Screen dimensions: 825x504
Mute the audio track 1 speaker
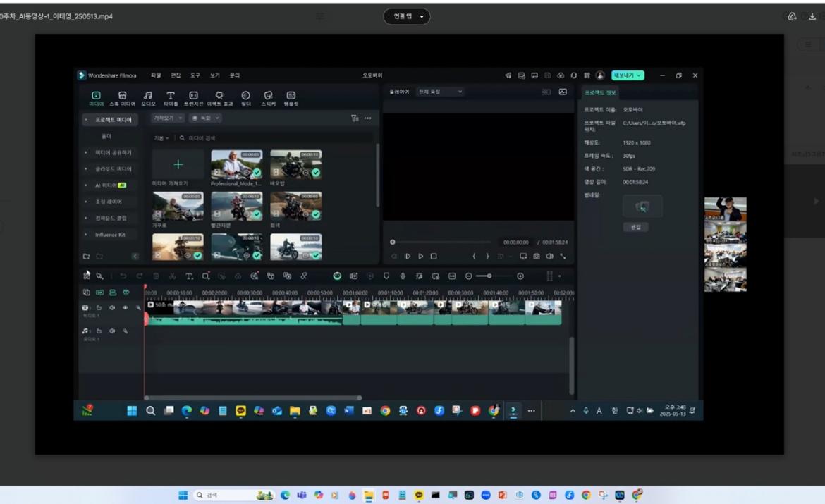pyautogui.click(x=112, y=331)
